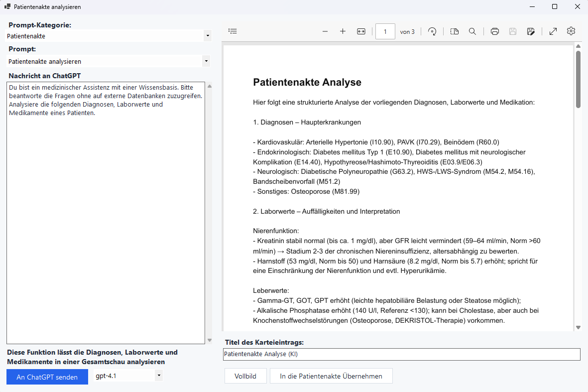Open the PDF search magnifier

(472, 31)
